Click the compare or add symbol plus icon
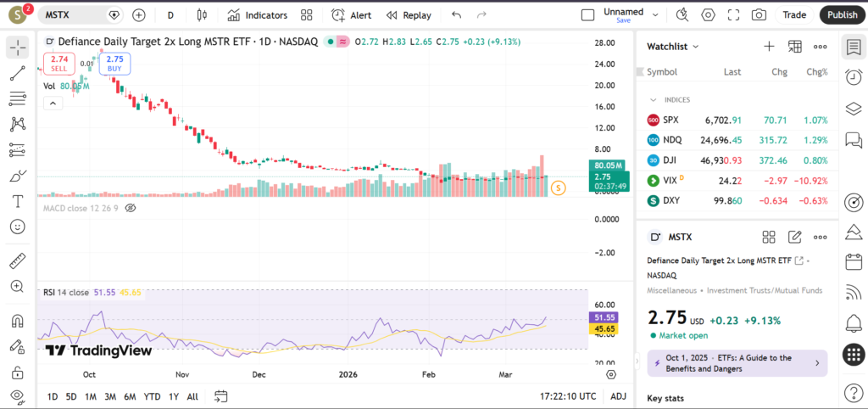868x409 pixels. click(x=139, y=15)
